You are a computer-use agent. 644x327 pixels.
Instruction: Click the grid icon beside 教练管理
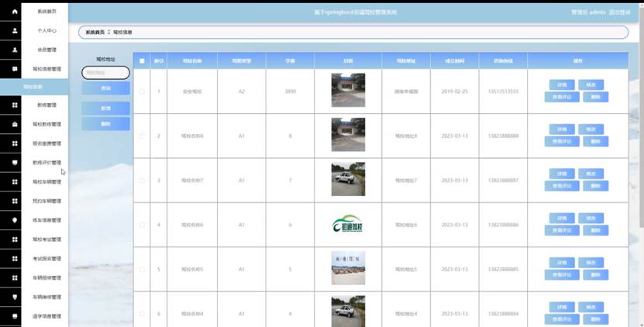(15, 105)
